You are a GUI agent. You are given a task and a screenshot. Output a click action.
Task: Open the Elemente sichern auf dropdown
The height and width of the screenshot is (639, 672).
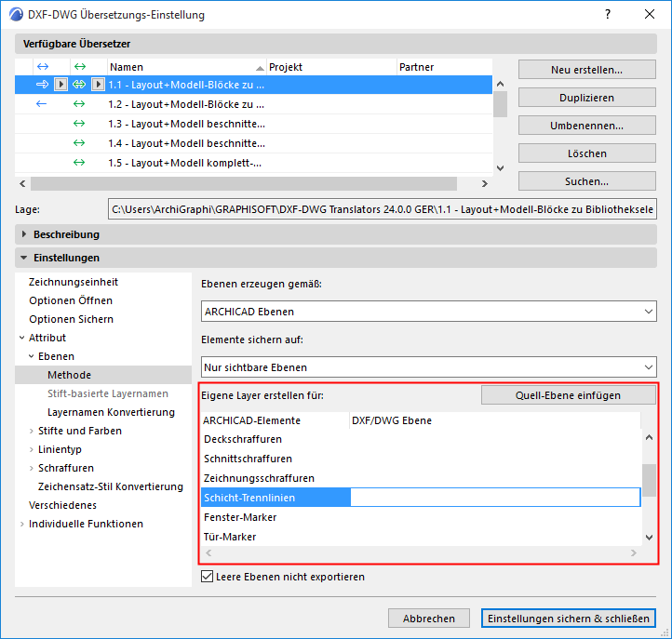[428, 367]
